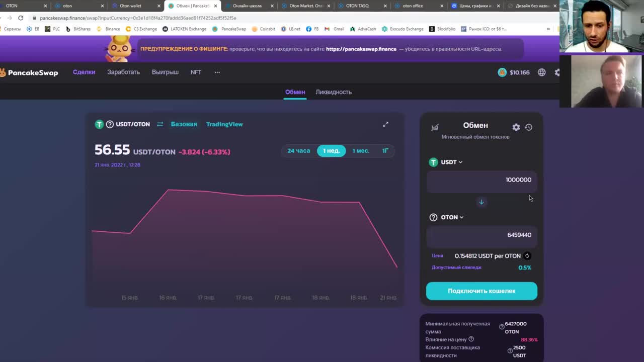644x362 pixels.
Task: Open the USDT token dropdown
Action: pyautogui.click(x=446, y=162)
